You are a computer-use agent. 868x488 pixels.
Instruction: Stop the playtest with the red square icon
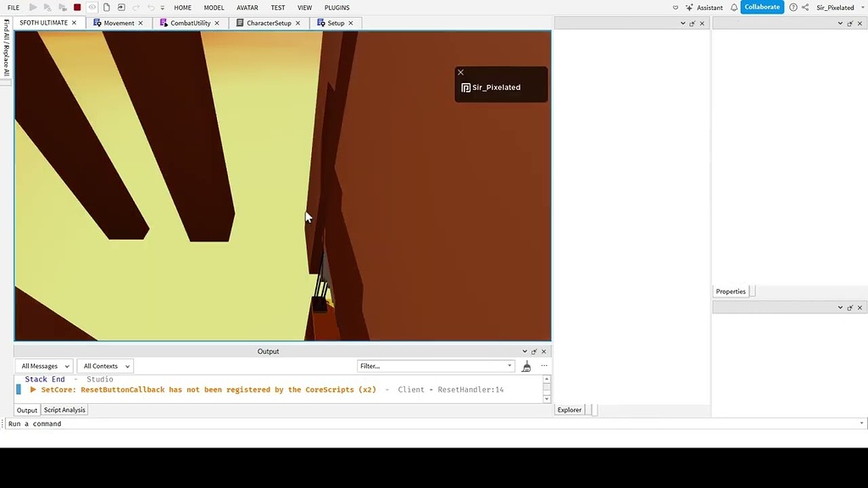75,7
